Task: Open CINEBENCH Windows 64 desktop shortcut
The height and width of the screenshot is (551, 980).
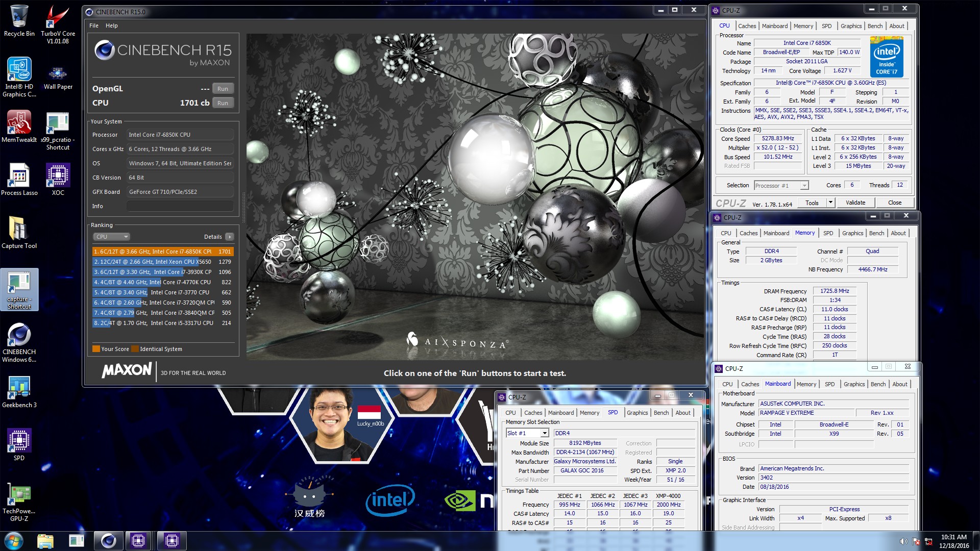Action: 19,342
